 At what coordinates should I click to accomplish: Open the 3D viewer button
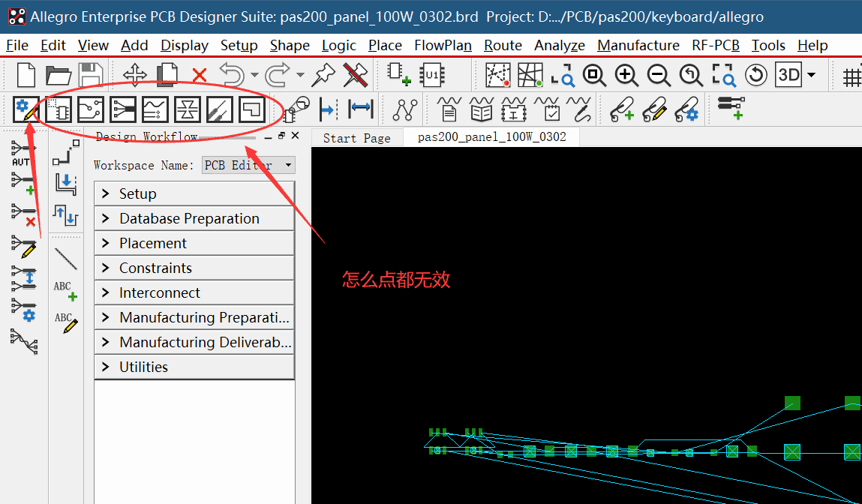point(789,75)
